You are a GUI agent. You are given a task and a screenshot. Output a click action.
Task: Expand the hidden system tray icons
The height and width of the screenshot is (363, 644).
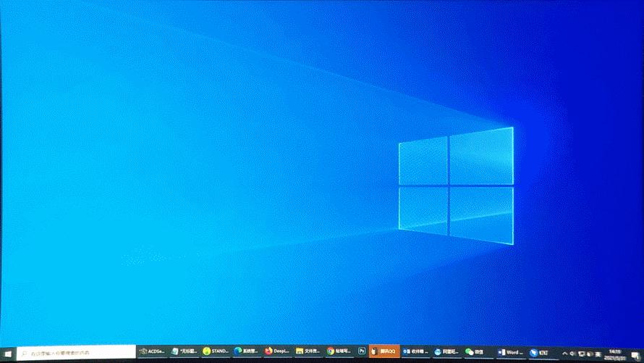[564, 354]
